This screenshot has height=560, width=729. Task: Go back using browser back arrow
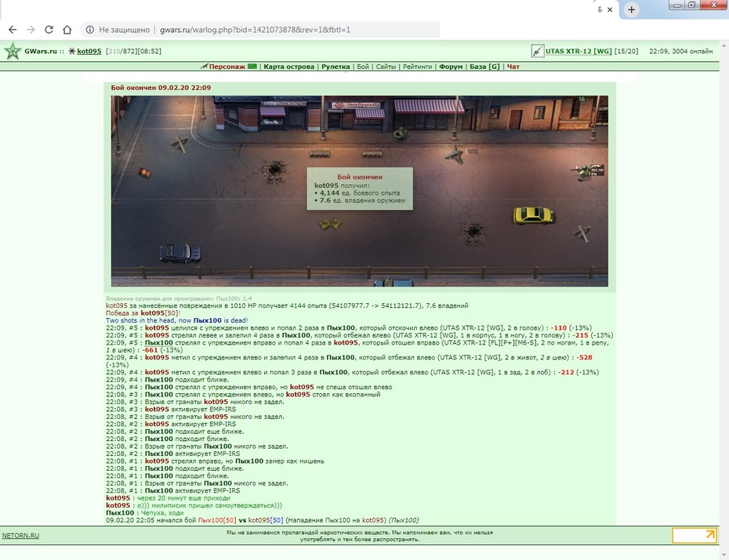(x=13, y=30)
